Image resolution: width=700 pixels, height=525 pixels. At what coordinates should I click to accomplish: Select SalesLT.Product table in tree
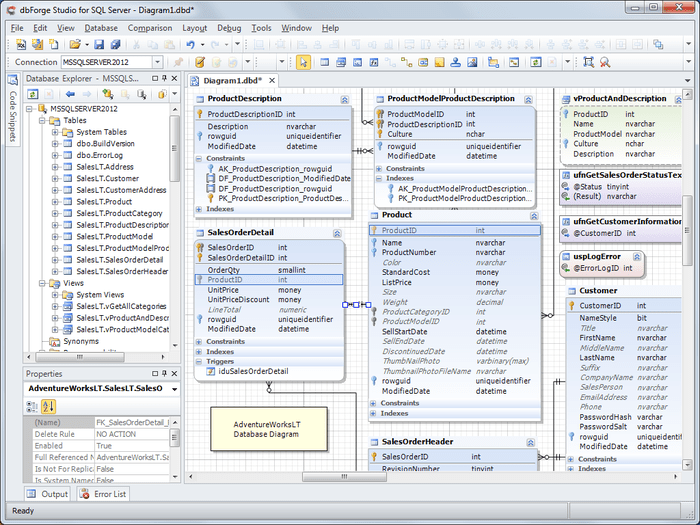(x=104, y=201)
